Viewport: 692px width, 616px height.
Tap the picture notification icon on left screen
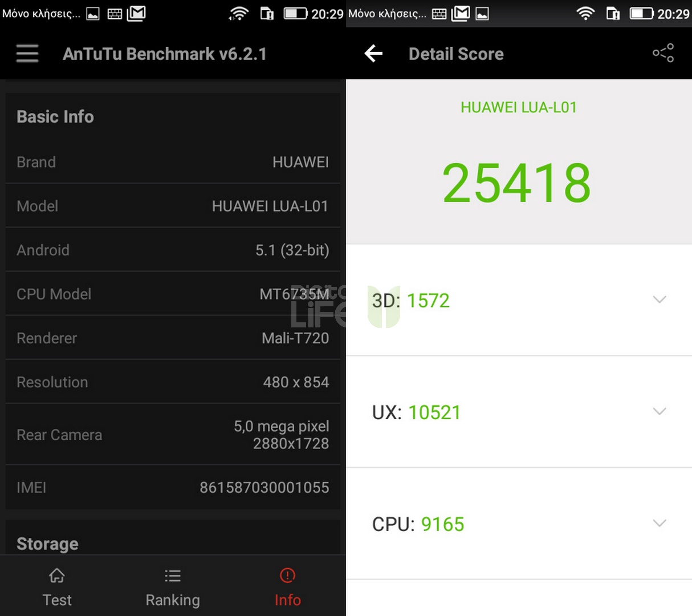pos(93,14)
